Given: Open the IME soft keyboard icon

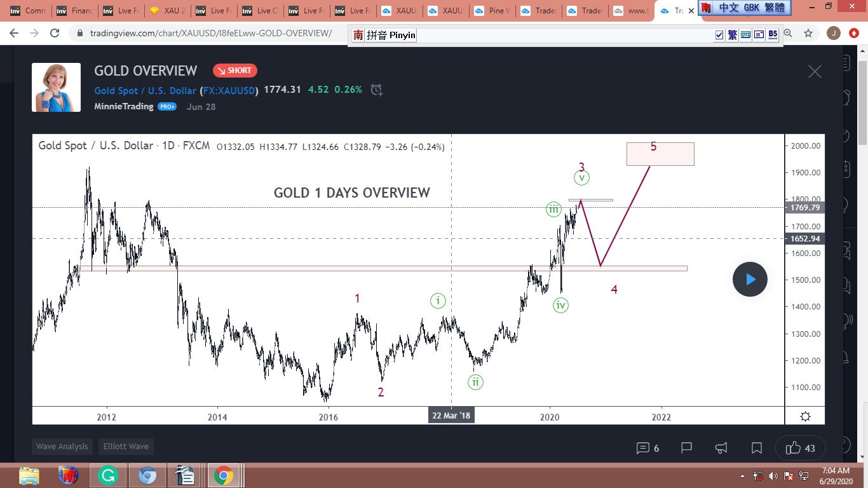Looking at the screenshot, I should click(x=746, y=35).
